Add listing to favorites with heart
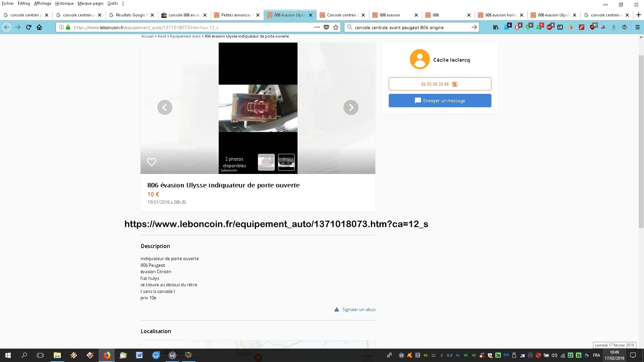 [x=152, y=162]
